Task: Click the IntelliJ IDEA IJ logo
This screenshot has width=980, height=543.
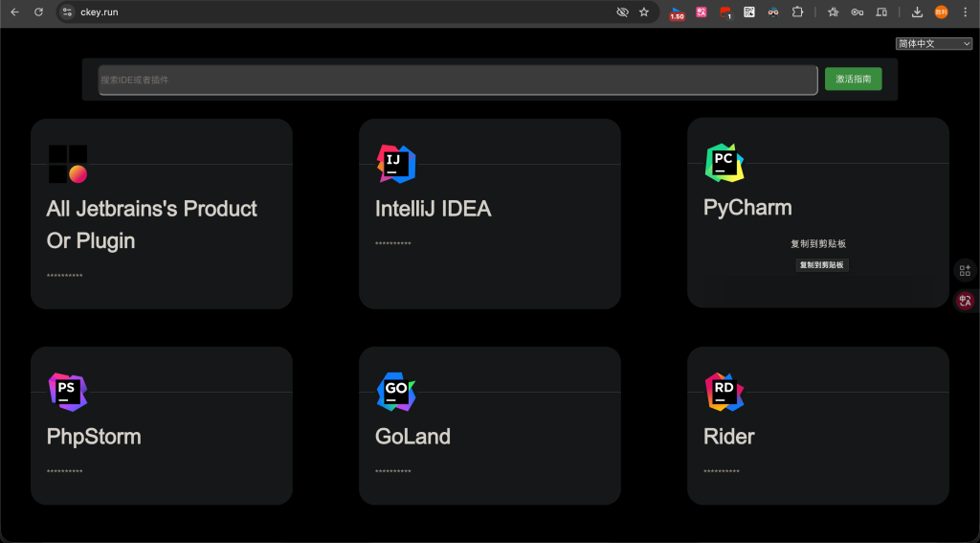Action: tap(396, 164)
